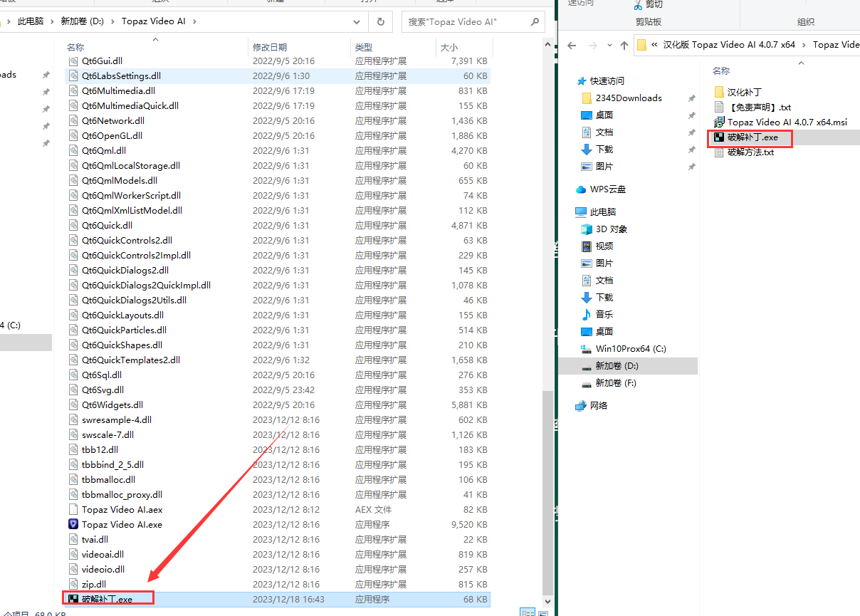Select 新加卷 (D:) in the right navigation pane
This screenshot has height=616, width=860.
click(617, 365)
